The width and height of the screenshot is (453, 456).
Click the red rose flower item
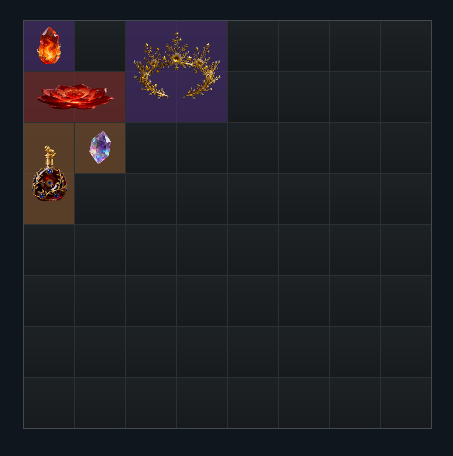pyautogui.click(x=75, y=97)
